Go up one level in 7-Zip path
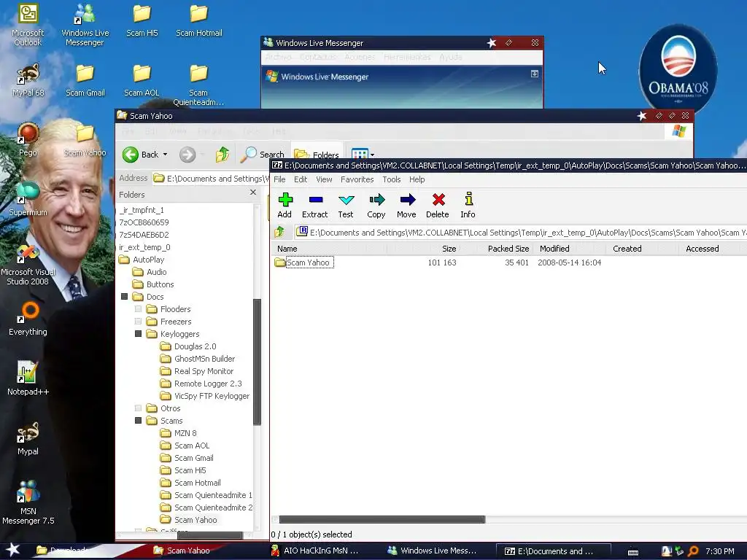Image resolution: width=747 pixels, height=560 pixels. coord(279,232)
